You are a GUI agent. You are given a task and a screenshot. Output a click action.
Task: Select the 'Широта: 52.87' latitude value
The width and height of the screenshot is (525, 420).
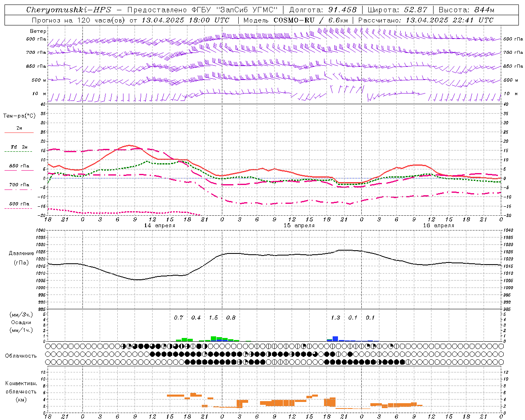click(397, 10)
